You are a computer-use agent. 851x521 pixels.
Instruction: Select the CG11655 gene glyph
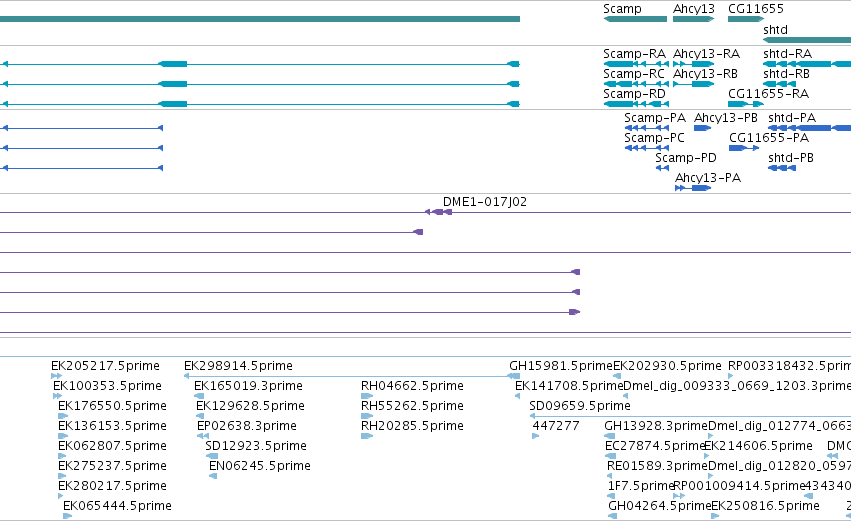tap(746, 19)
